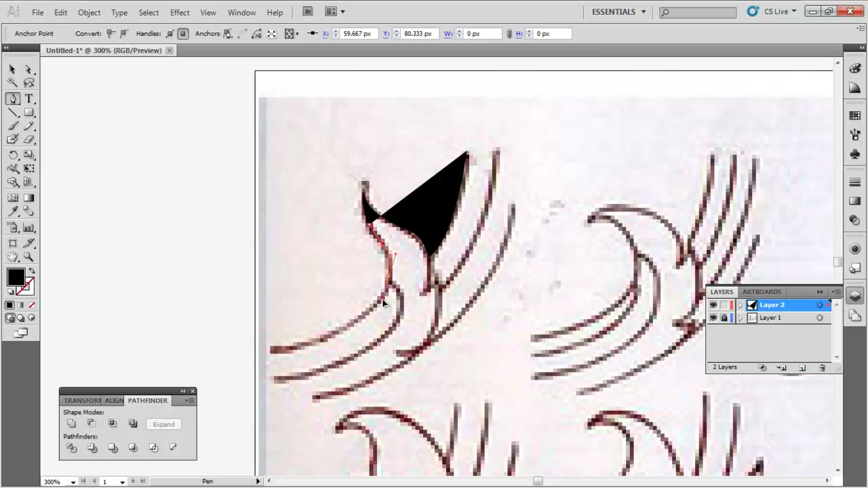
Task: Target Layer 2 circle indicator
Action: pyautogui.click(x=820, y=305)
